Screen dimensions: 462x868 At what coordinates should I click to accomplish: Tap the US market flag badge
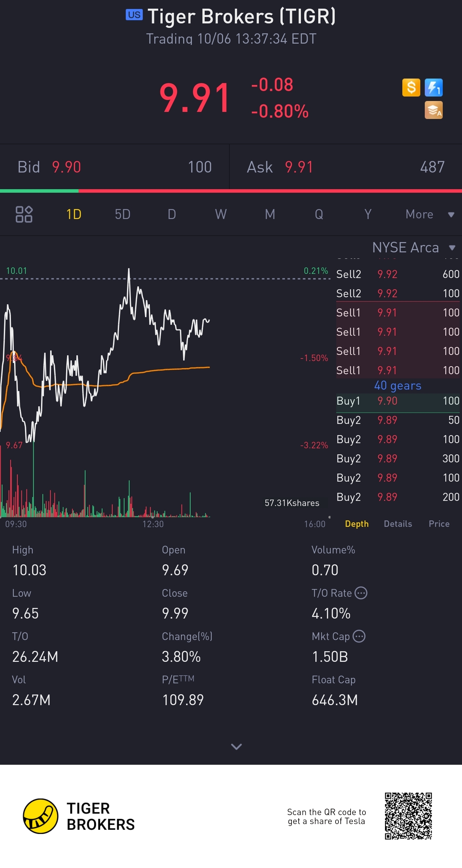click(x=134, y=15)
